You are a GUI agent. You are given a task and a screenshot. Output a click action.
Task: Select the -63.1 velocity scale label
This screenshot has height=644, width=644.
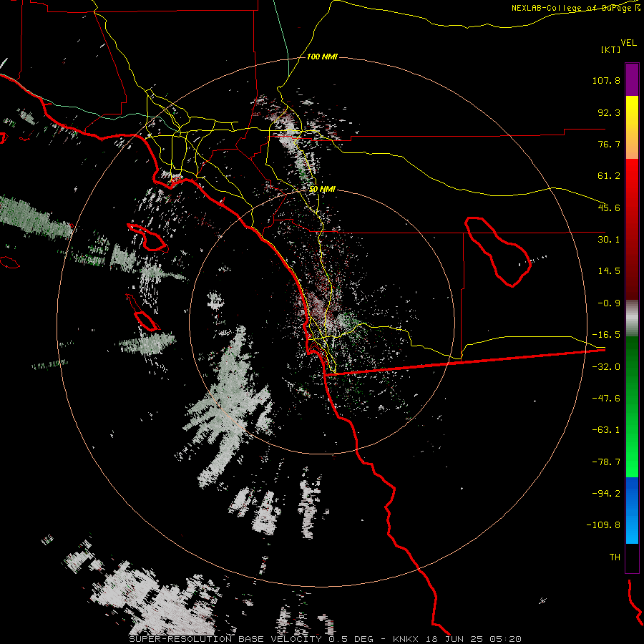(x=606, y=430)
